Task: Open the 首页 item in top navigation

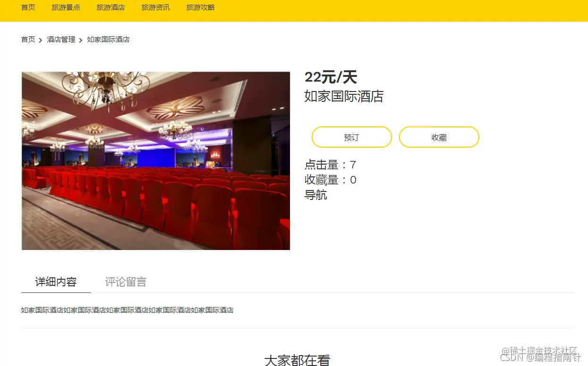Action: pyautogui.click(x=28, y=8)
